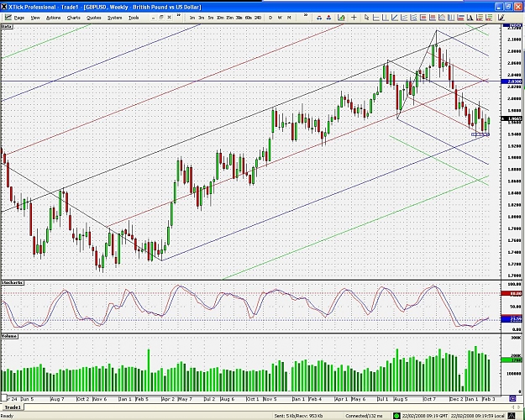This screenshot has height=420, width=525.
Task: Switch to the 5m timeframe
Action: point(211,18)
